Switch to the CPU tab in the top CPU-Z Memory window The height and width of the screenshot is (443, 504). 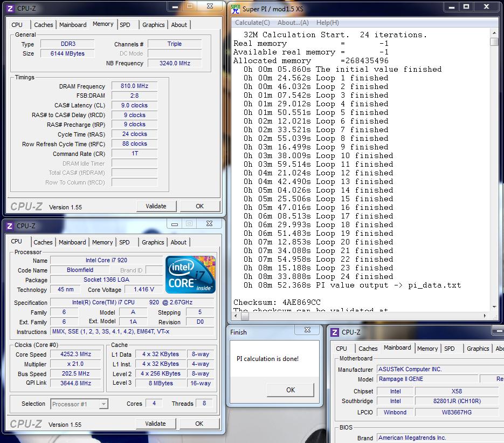pyautogui.click(x=17, y=25)
